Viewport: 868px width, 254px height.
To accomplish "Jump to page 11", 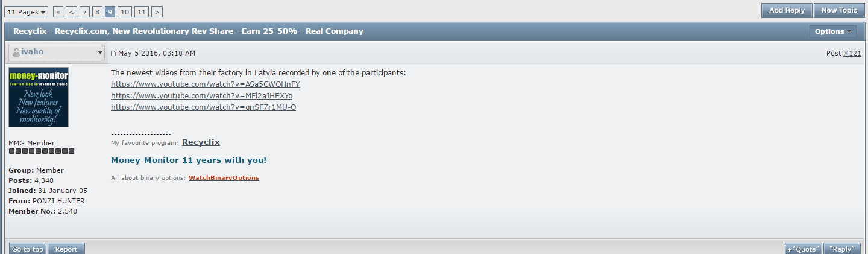I will pyautogui.click(x=142, y=11).
